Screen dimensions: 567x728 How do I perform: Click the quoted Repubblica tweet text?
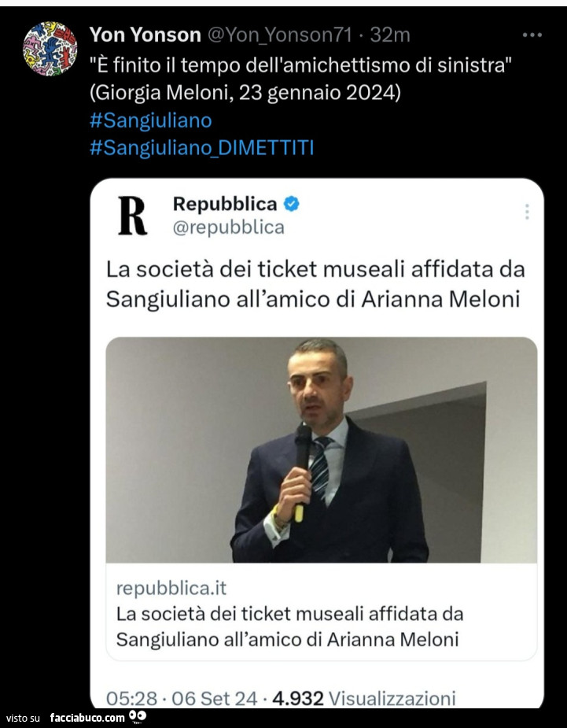click(x=315, y=283)
